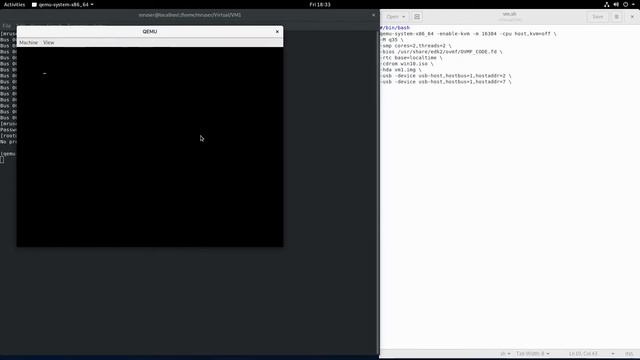Close the gedit window
The image size is (640, 360).
coord(632,17)
